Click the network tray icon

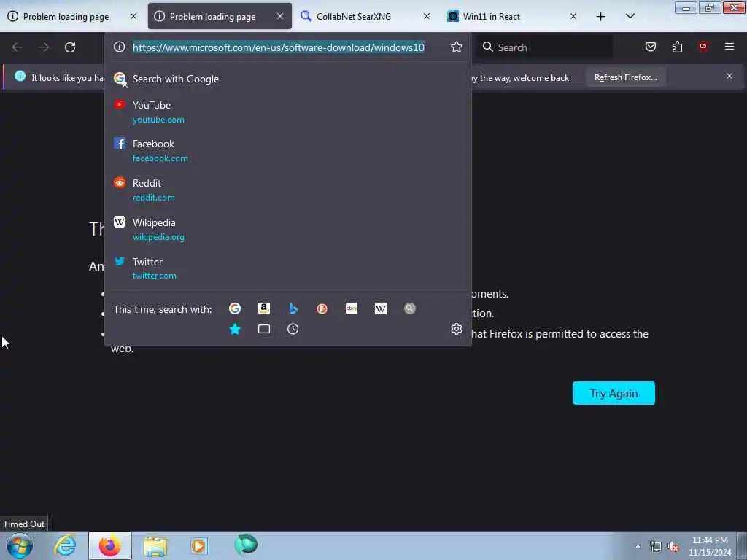click(x=656, y=547)
